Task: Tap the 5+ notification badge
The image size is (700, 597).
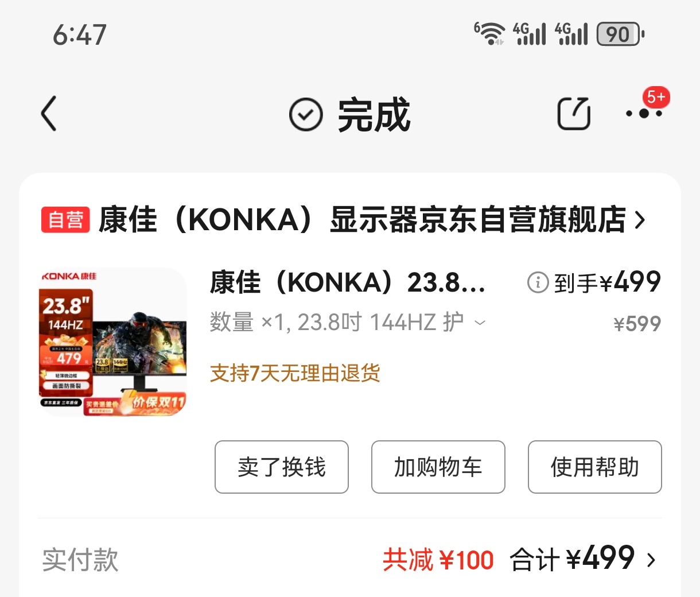Action: [656, 97]
